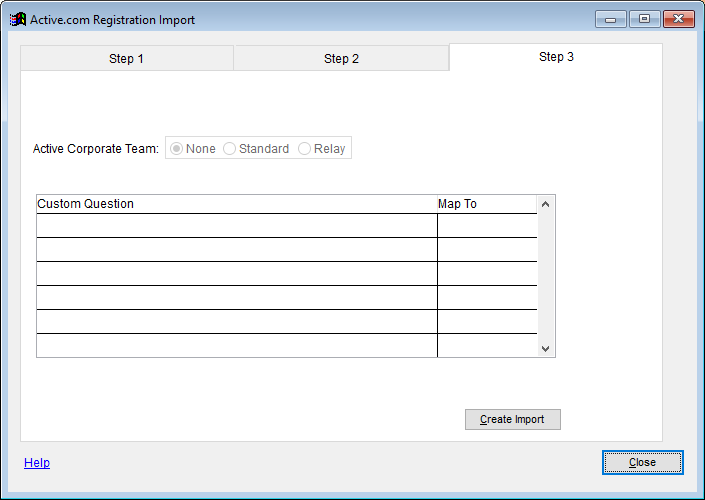
Task: Select the Step 3 tab
Action: [x=556, y=57]
